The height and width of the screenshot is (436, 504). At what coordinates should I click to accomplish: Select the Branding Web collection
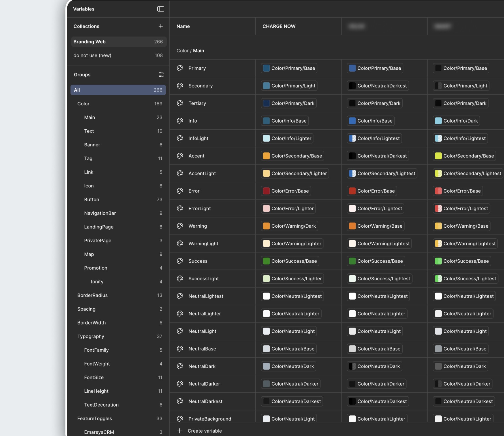tap(119, 42)
